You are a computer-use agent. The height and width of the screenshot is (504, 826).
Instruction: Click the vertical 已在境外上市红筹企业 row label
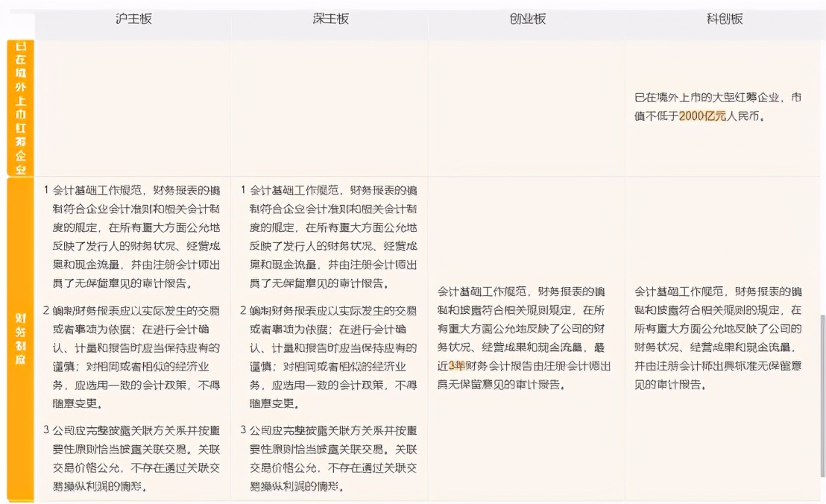(x=19, y=108)
